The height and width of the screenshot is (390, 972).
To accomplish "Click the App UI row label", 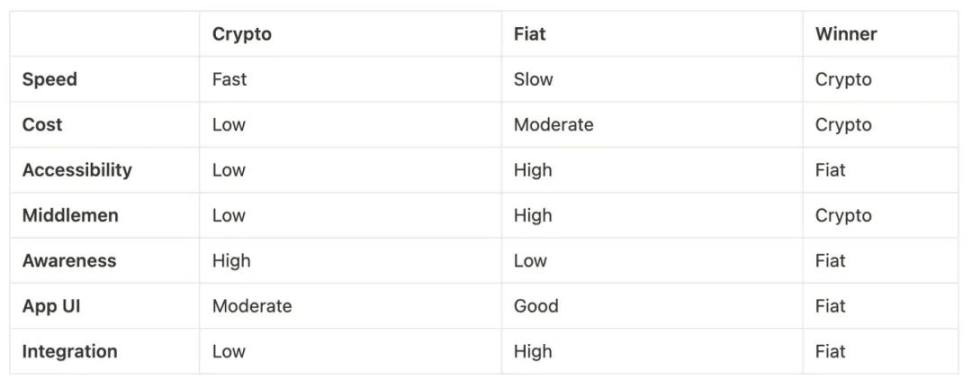I will coord(51,306).
